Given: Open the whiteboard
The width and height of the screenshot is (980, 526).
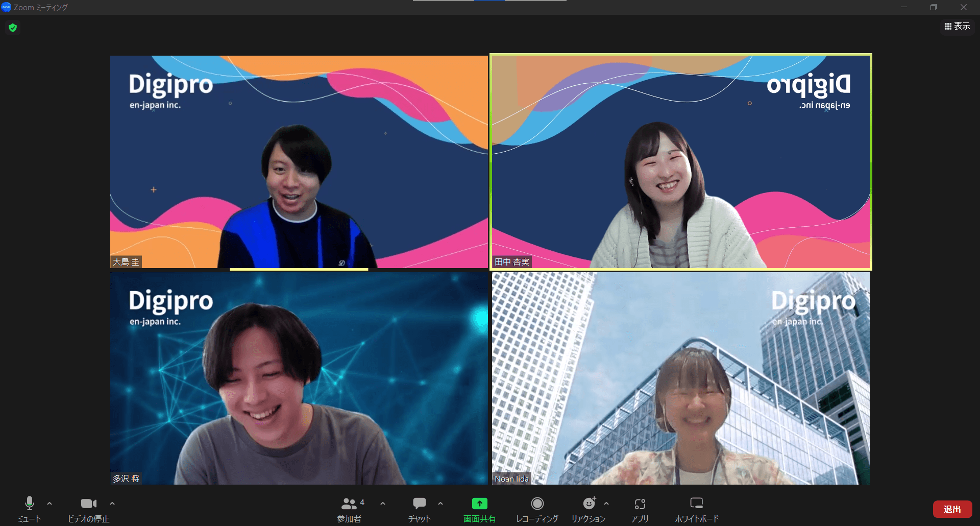Looking at the screenshot, I should tap(696, 509).
